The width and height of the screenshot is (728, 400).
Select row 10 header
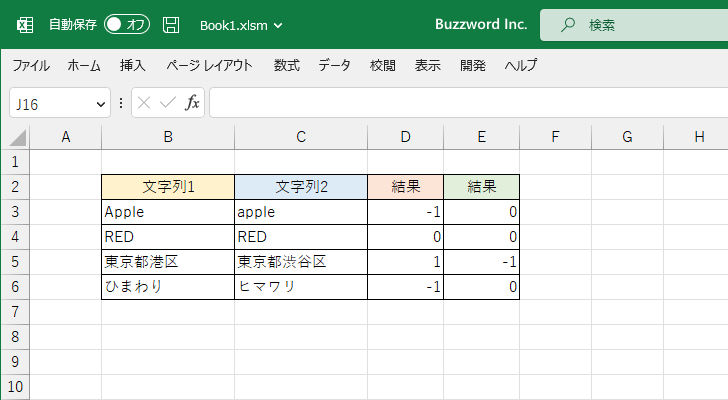15,387
